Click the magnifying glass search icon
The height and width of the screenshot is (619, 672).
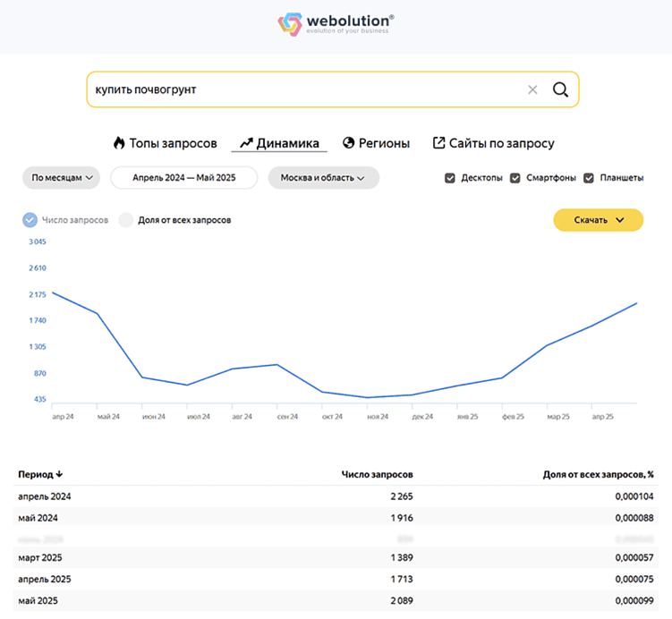(560, 89)
